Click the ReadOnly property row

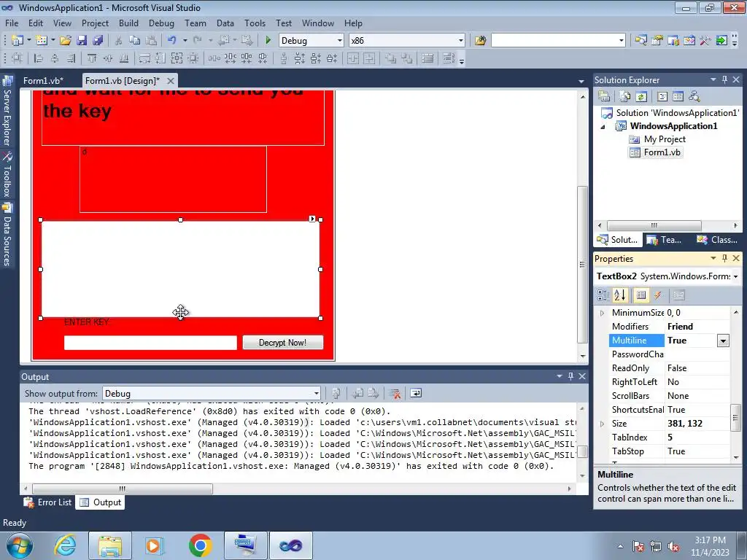pos(670,368)
